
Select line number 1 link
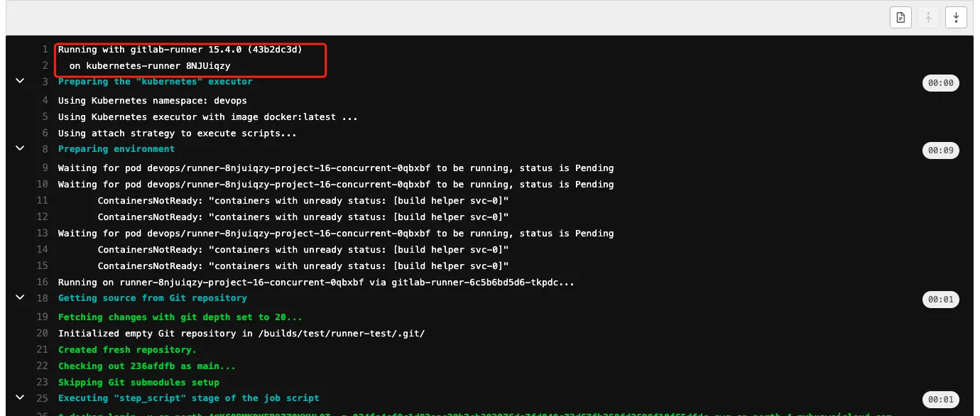[x=45, y=50]
